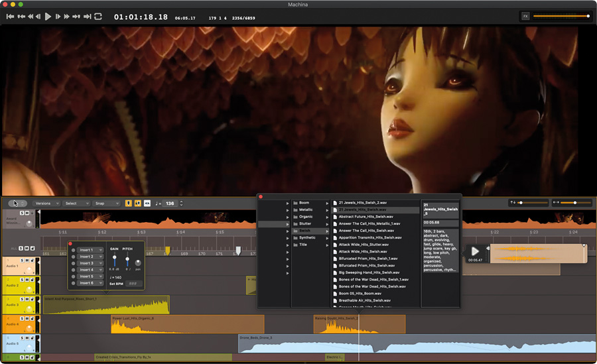Mute all tracks with ALL M button
The width and height of the screenshot is (597, 364).
tap(27, 248)
